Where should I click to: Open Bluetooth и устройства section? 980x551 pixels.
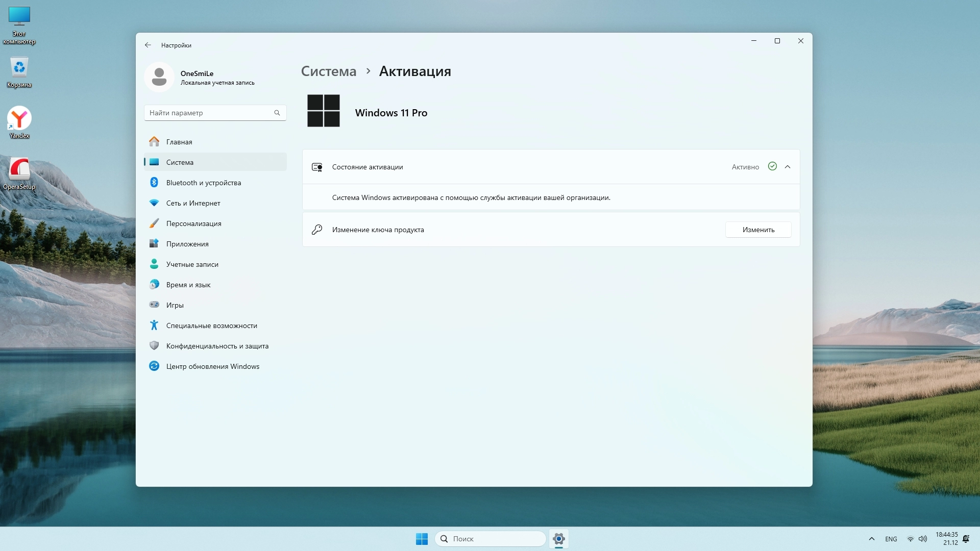[203, 183]
